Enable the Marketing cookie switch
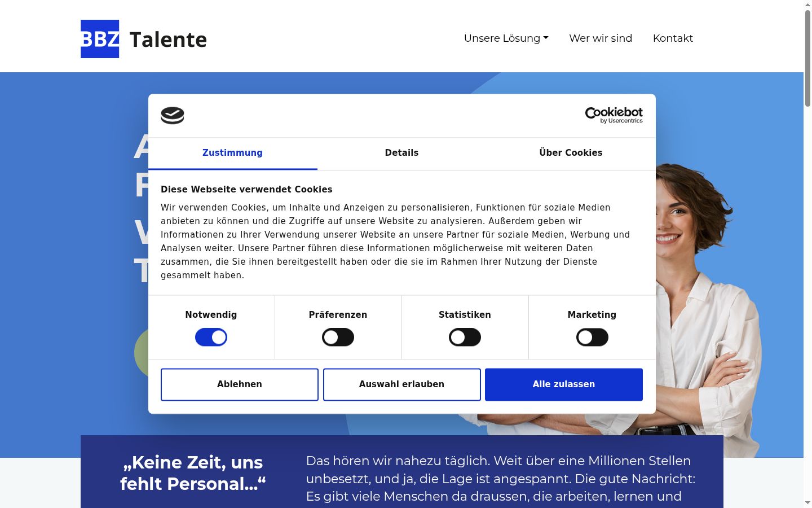Image resolution: width=812 pixels, height=508 pixels. (592, 338)
